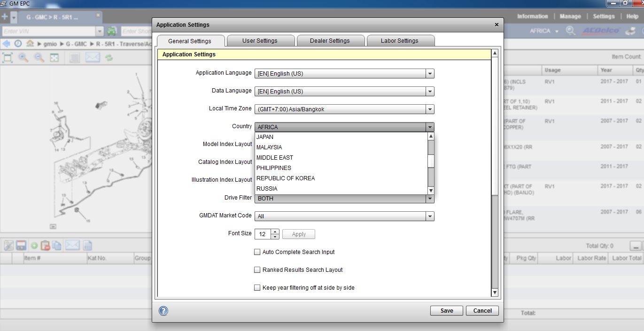The image size is (644, 331).
Task: Select MALAYSIA from the country list
Action: [x=341, y=147]
